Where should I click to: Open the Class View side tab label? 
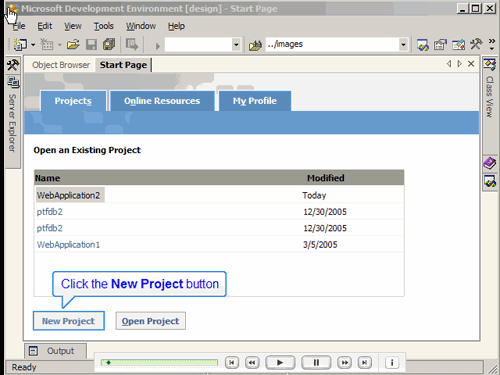[489, 96]
